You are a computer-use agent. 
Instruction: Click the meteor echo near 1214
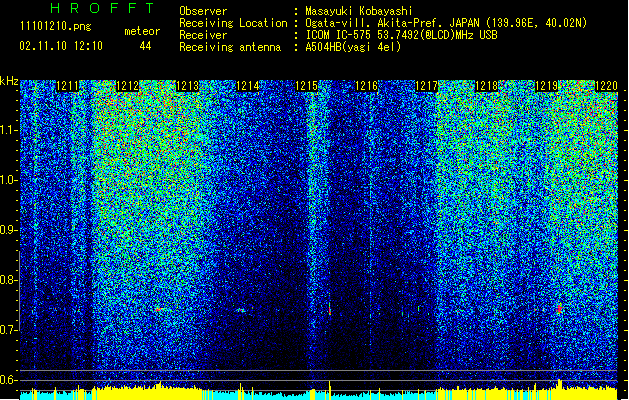(240, 310)
